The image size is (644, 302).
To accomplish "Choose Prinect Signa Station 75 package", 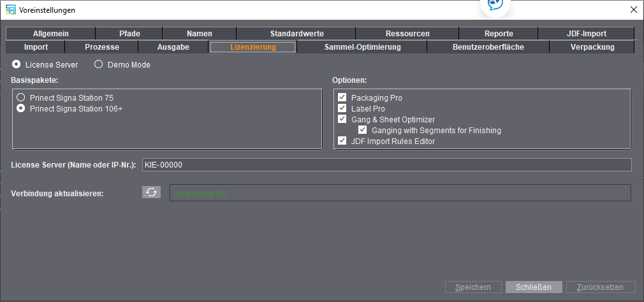I will (22, 97).
